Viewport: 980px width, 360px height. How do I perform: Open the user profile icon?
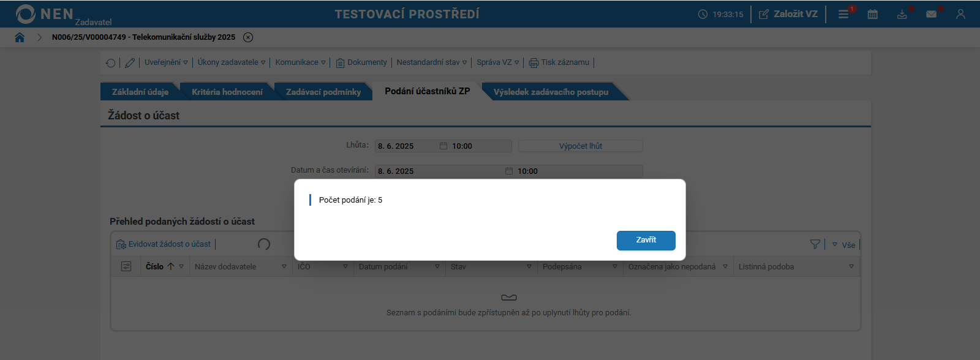(960, 14)
